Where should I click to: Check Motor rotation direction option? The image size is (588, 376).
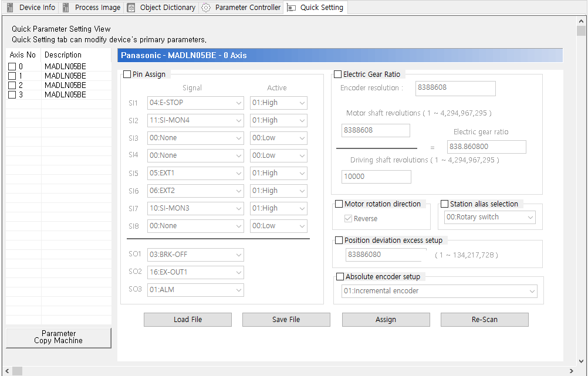(339, 204)
